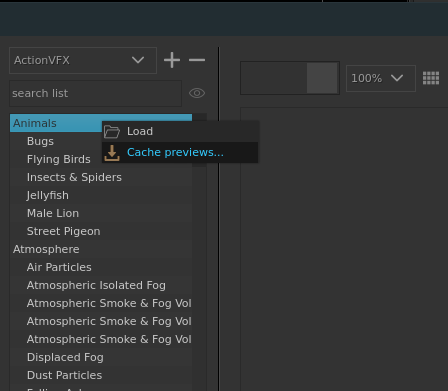Select the Male Lion item
Screen dimensions: 448x391
pyautogui.click(x=101, y=213)
